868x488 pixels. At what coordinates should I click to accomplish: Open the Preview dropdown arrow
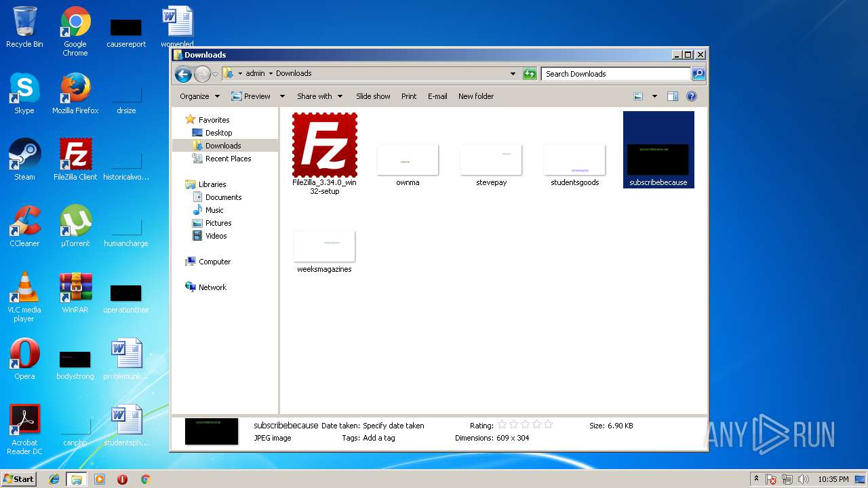(x=282, y=96)
